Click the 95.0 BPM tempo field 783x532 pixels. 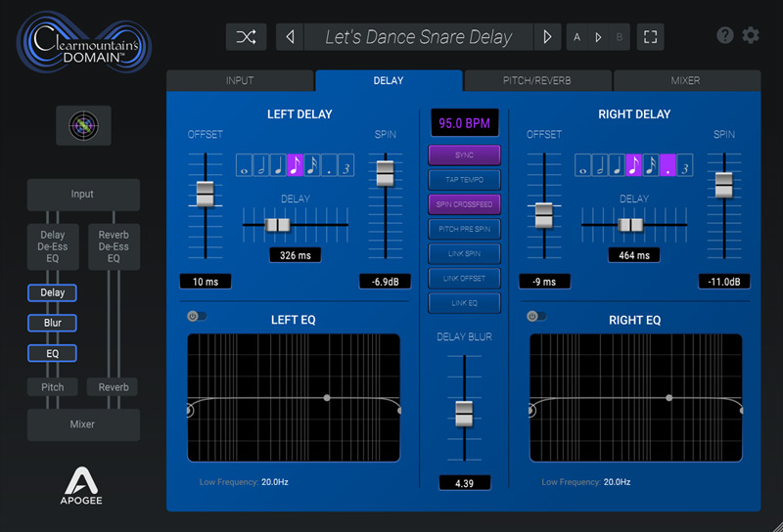[x=464, y=123]
